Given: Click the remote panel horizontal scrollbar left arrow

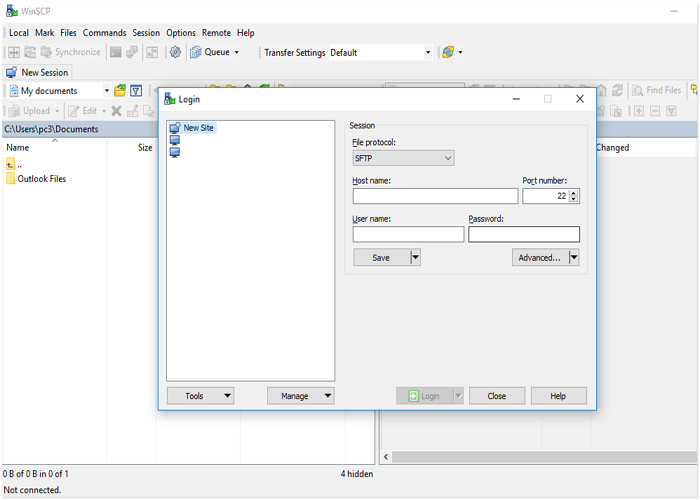Looking at the screenshot, I should tap(386, 457).
